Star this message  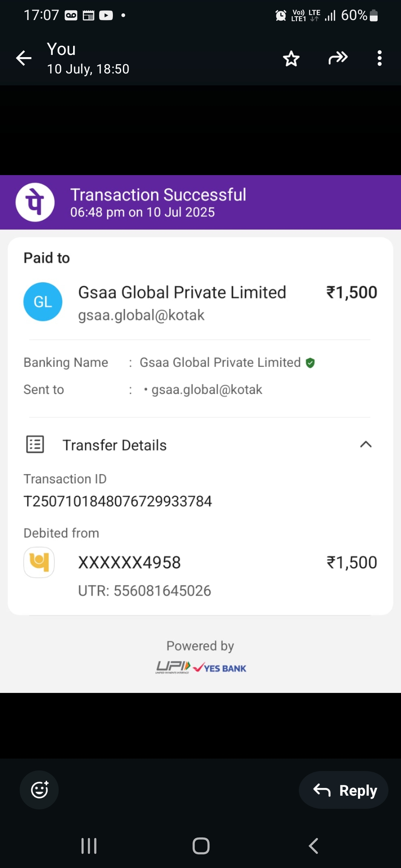291,58
